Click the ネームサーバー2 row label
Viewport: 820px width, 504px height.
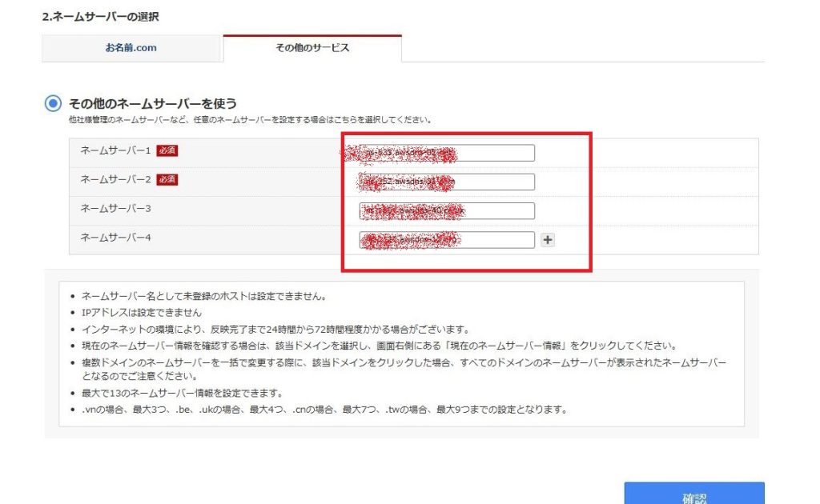point(115,179)
